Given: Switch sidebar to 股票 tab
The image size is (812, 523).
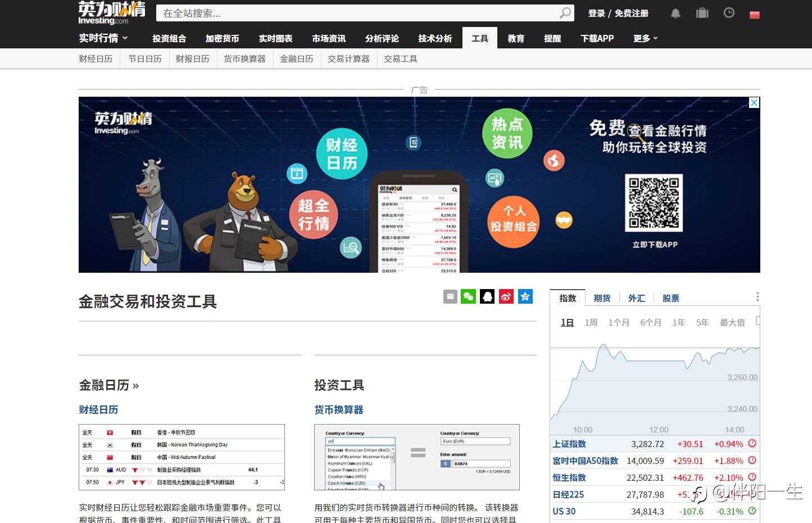Looking at the screenshot, I should coord(670,298).
